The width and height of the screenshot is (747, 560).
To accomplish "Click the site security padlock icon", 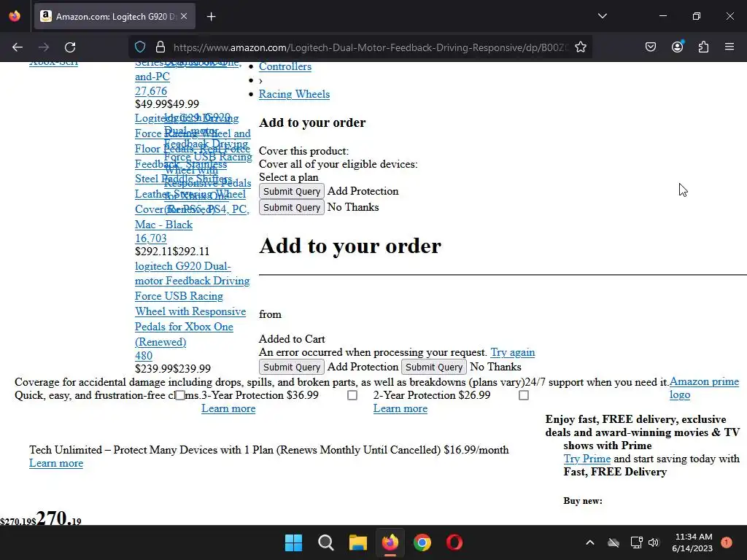I will pyautogui.click(x=160, y=47).
